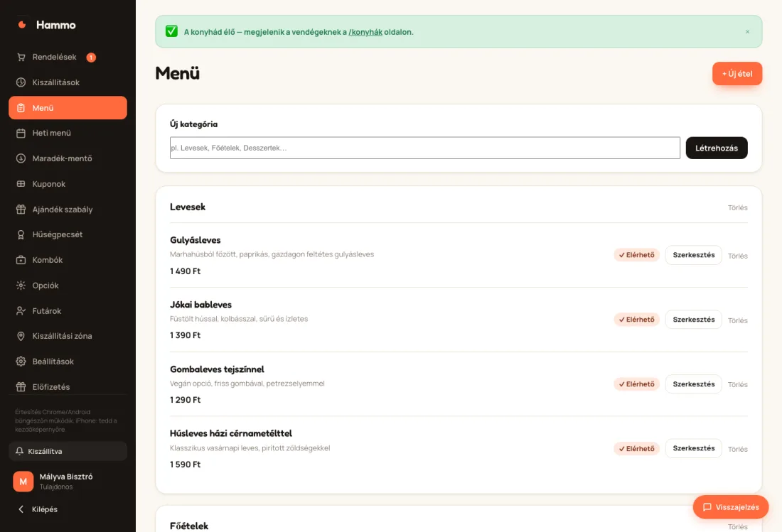Click the Létrehozás button
Screen dimensions: 782x532
tap(717, 148)
